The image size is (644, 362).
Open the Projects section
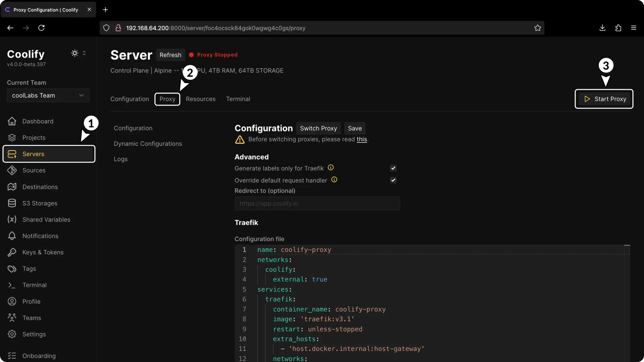tap(34, 137)
